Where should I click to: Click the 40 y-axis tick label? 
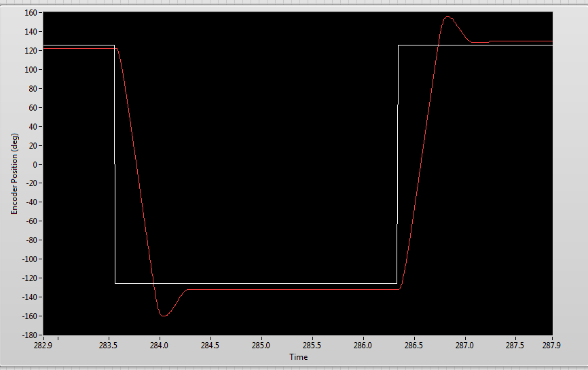[33, 127]
